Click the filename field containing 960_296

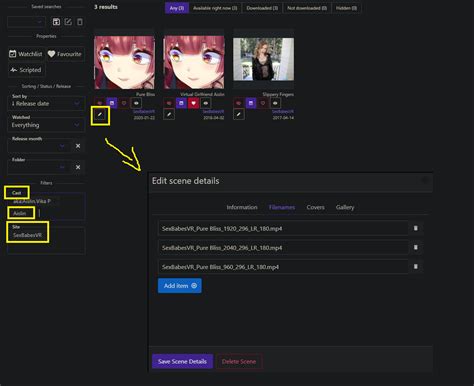tap(283, 267)
